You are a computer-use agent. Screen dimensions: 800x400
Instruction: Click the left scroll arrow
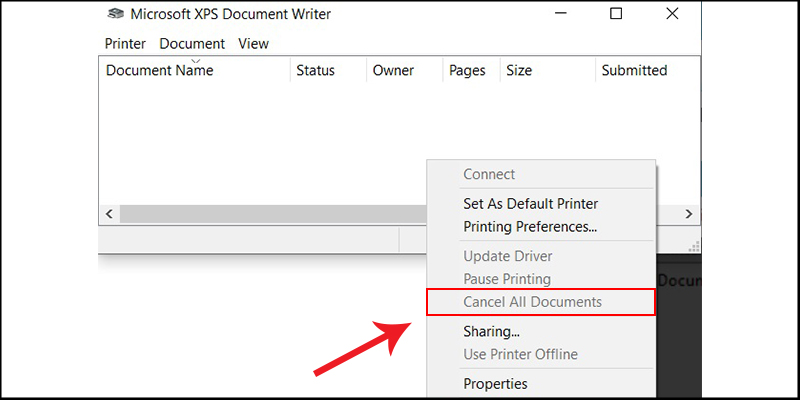tap(109, 214)
